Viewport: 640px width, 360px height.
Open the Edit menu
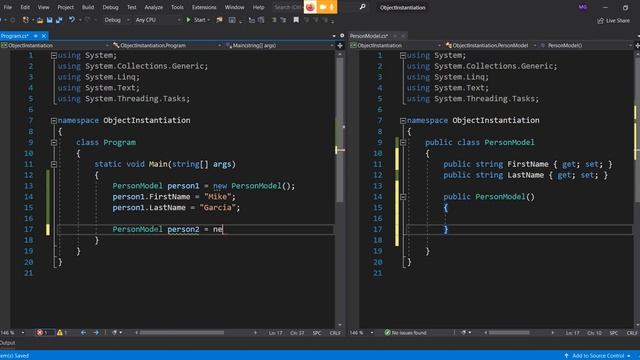coord(25,7)
